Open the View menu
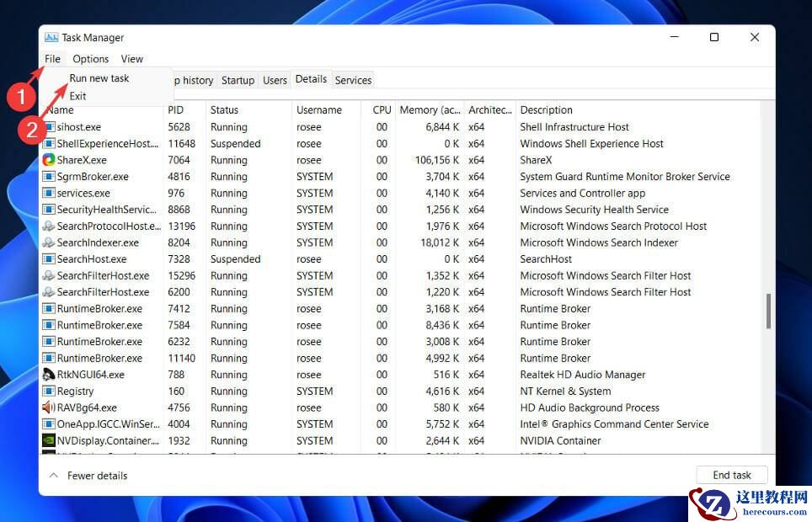 (131, 59)
